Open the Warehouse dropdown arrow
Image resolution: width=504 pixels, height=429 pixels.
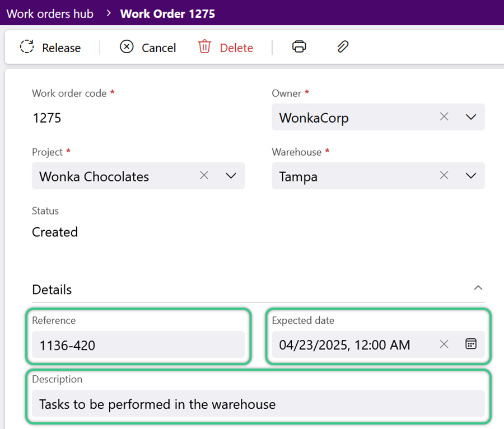pyautogui.click(x=471, y=176)
